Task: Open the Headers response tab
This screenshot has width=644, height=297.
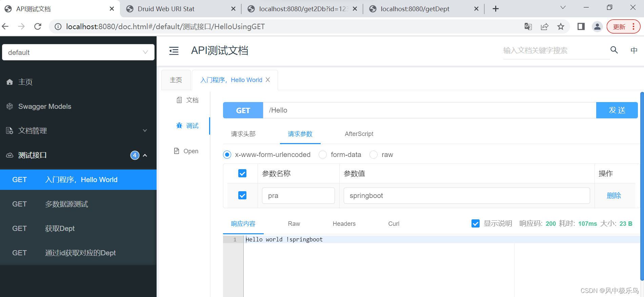Action: 344,224
